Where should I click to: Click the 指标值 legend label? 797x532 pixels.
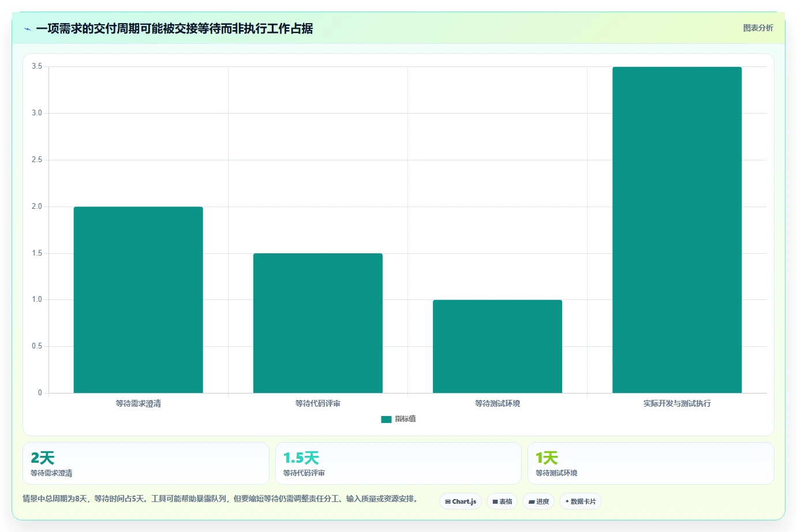[x=405, y=419]
